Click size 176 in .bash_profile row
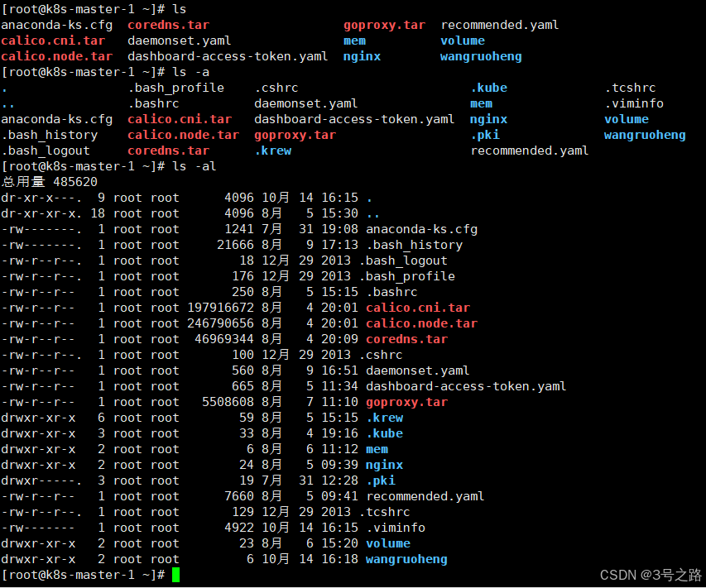The width and height of the screenshot is (706, 588). pyautogui.click(x=243, y=276)
